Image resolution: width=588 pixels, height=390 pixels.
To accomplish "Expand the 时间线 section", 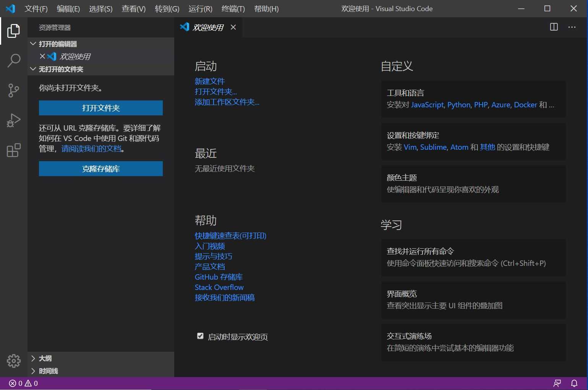I will click(x=101, y=371).
